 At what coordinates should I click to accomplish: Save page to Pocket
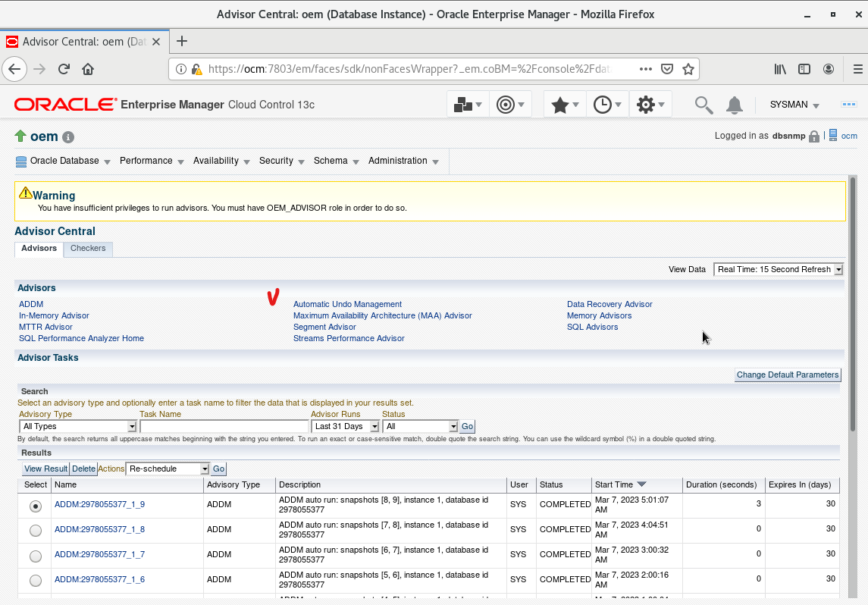(667, 69)
